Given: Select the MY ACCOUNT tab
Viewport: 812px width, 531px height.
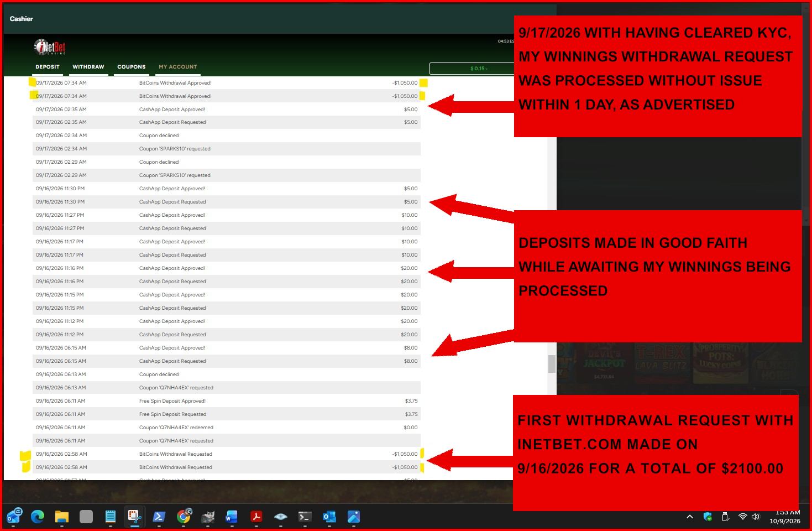Looking at the screenshot, I should [178, 67].
